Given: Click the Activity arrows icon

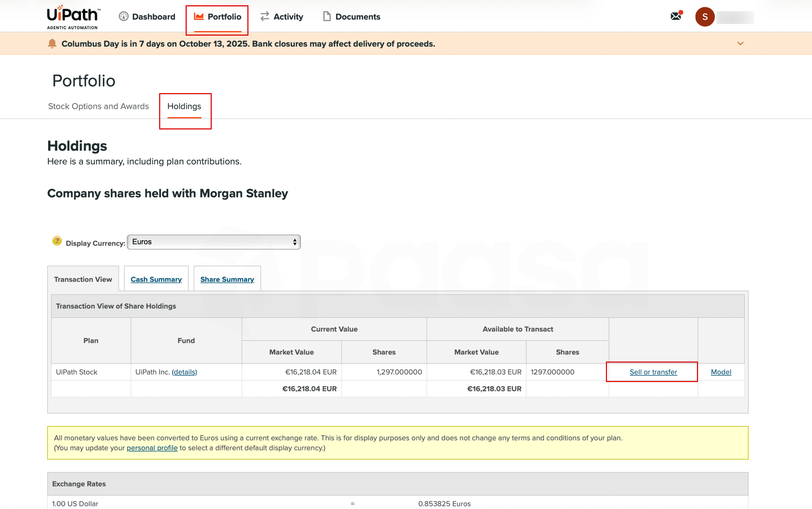Looking at the screenshot, I should point(265,17).
